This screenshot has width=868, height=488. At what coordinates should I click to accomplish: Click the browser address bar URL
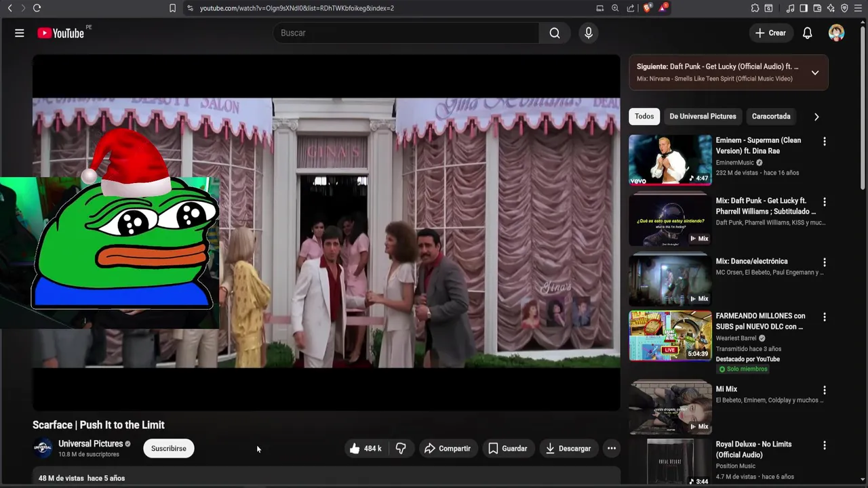[297, 8]
